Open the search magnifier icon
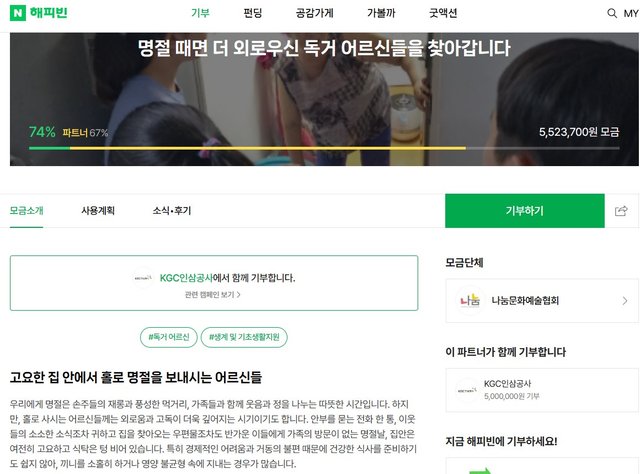Screen dimensions: 640x474 coord(612,13)
